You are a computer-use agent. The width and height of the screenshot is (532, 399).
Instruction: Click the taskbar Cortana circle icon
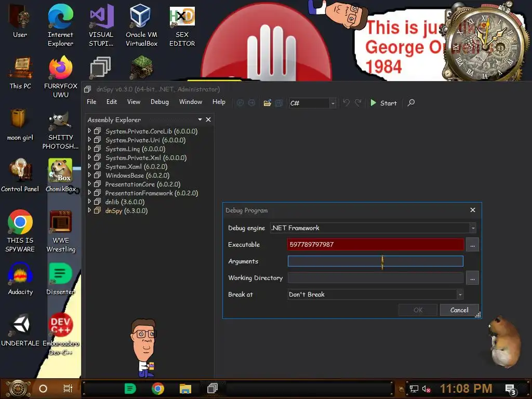pos(43,389)
